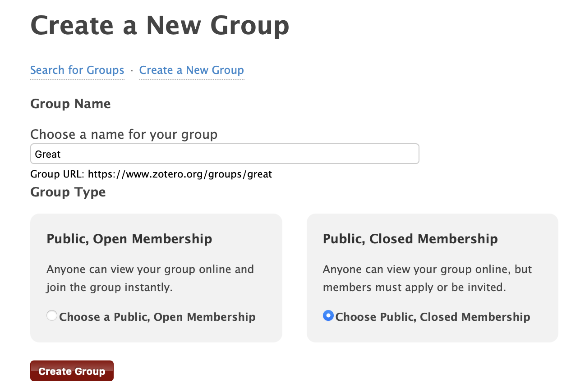
Task: Click the 'Group Type' section heading
Action: tap(68, 192)
